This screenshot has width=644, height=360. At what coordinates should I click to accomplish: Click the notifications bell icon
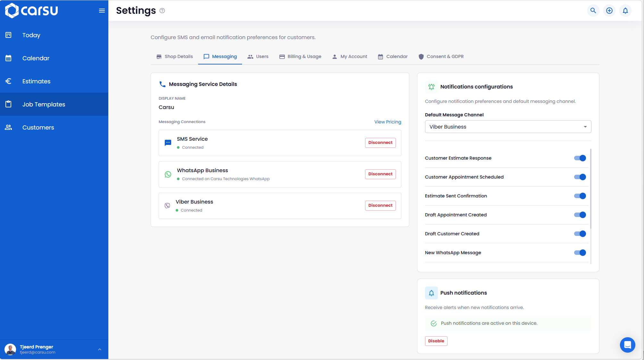[625, 10]
